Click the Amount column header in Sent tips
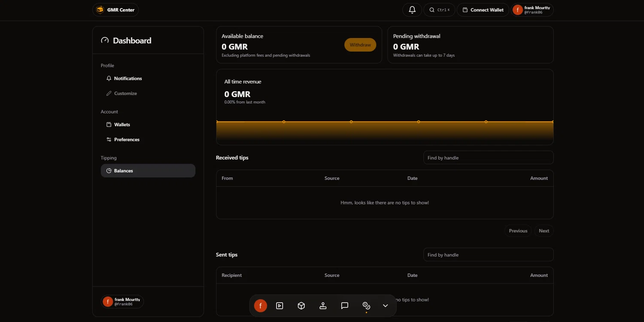The height and width of the screenshot is (322, 644). coord(539,275)
